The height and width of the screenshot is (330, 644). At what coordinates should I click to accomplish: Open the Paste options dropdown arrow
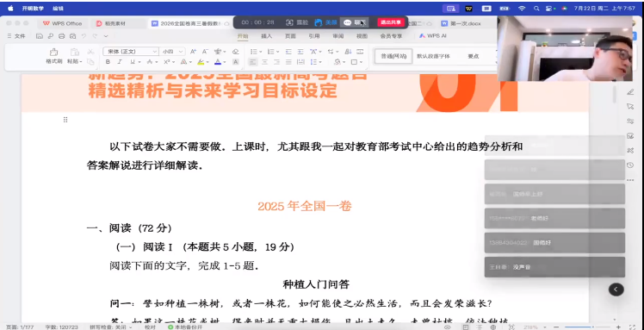click(81, 62)
